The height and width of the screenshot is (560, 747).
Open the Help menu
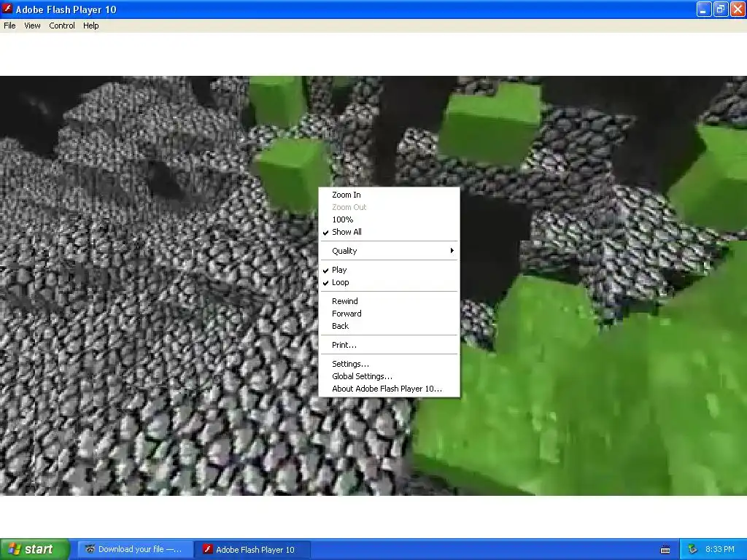click(x=91, y=26)
